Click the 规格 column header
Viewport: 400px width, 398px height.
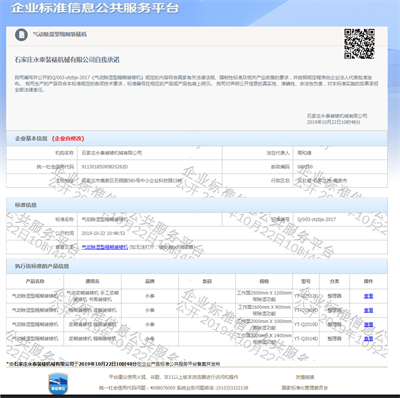[264, 281]
